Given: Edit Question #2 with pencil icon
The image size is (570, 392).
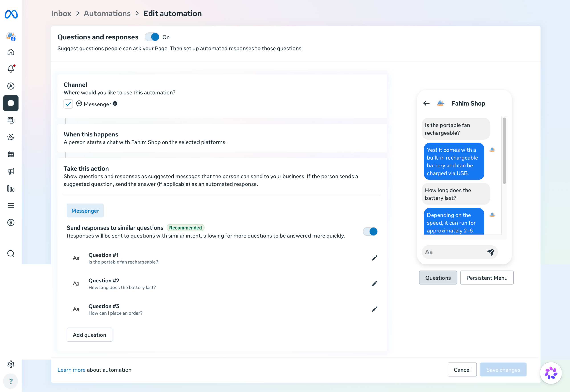Looking at the screenshot, I should coord(375,283).
